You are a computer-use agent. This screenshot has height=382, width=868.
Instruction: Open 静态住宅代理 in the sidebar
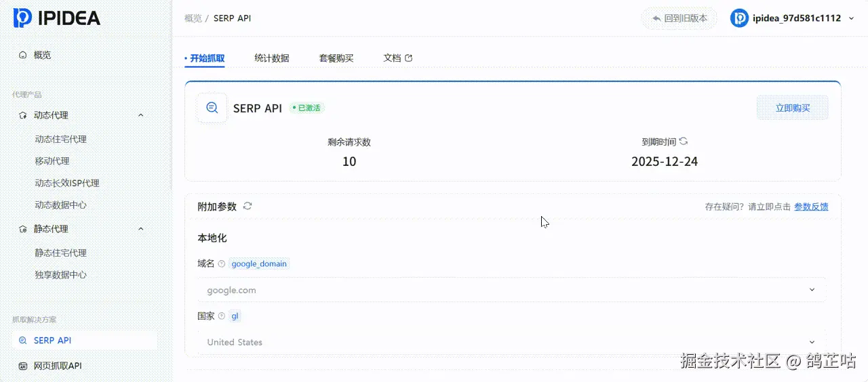tap(60, 253)
